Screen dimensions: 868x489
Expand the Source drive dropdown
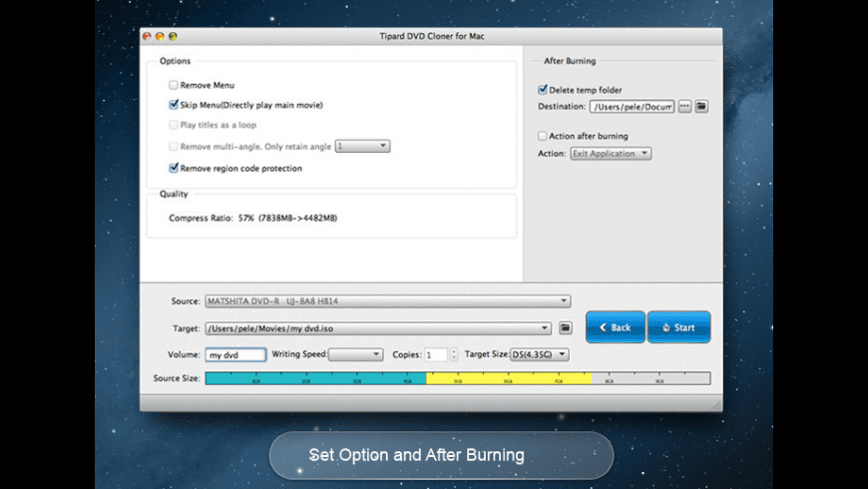pyautogui.click(x=387, y=301)
